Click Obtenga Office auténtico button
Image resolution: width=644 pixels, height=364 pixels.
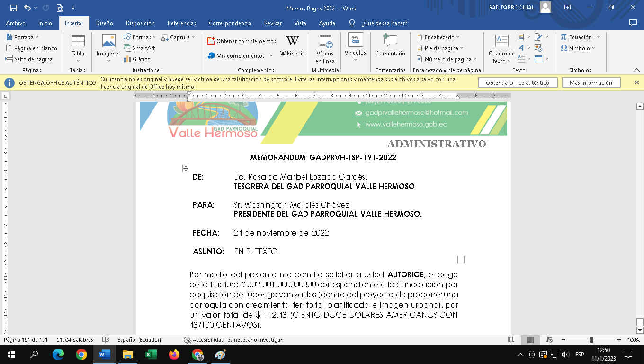pos(517,82)
